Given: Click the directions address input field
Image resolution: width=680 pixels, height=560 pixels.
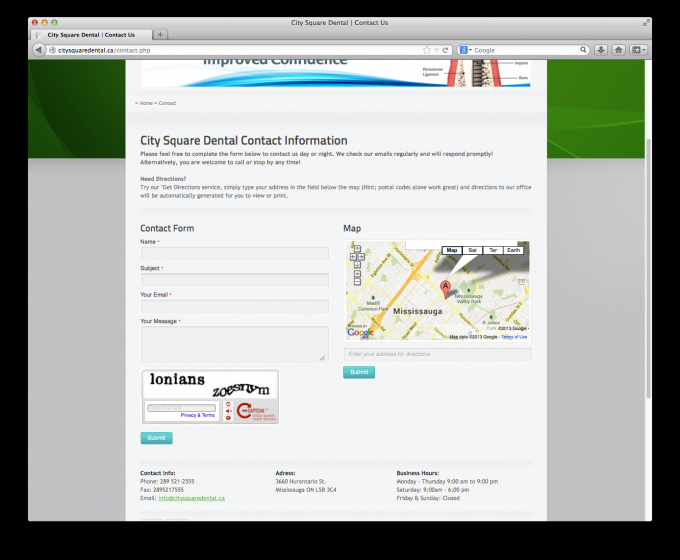Looking at the screenshot, I should tap(437, 355).
